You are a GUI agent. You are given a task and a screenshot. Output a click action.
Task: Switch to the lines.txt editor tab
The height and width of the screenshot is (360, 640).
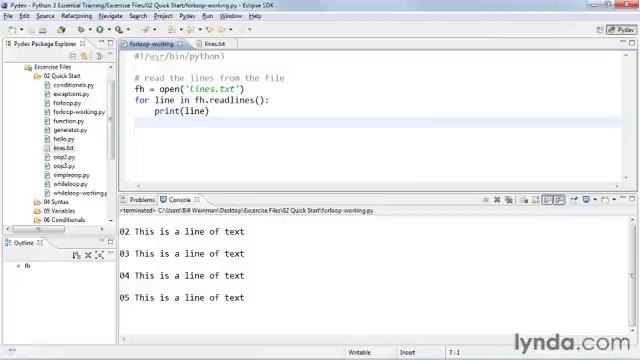click(215, 44)
